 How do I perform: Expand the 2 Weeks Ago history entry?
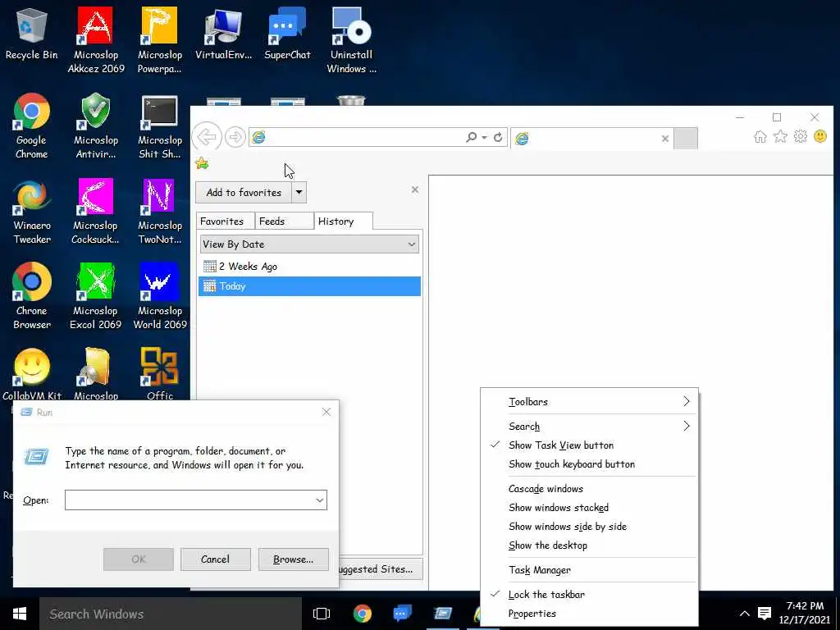(x=309, y=267)
